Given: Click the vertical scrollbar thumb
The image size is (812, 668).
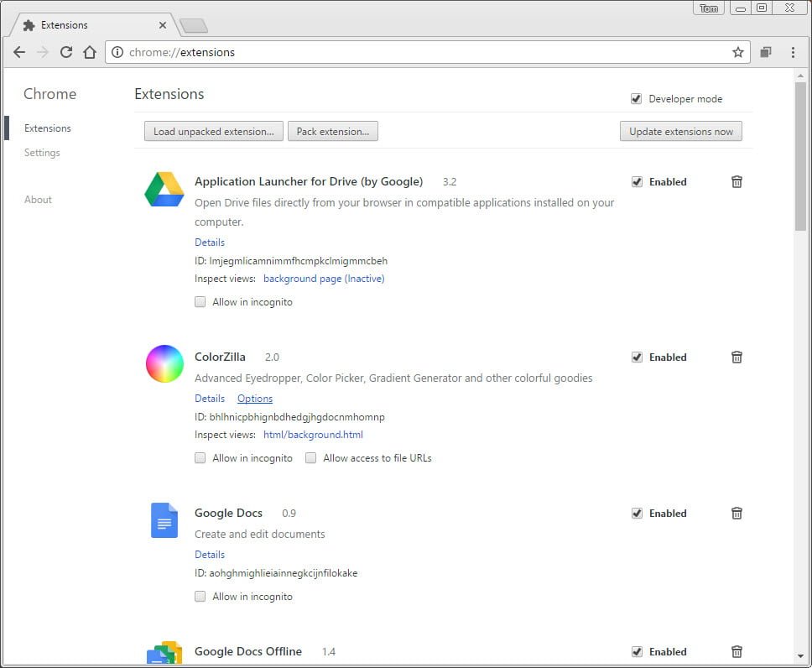Looking at the screenshot, I should (800, 156).
